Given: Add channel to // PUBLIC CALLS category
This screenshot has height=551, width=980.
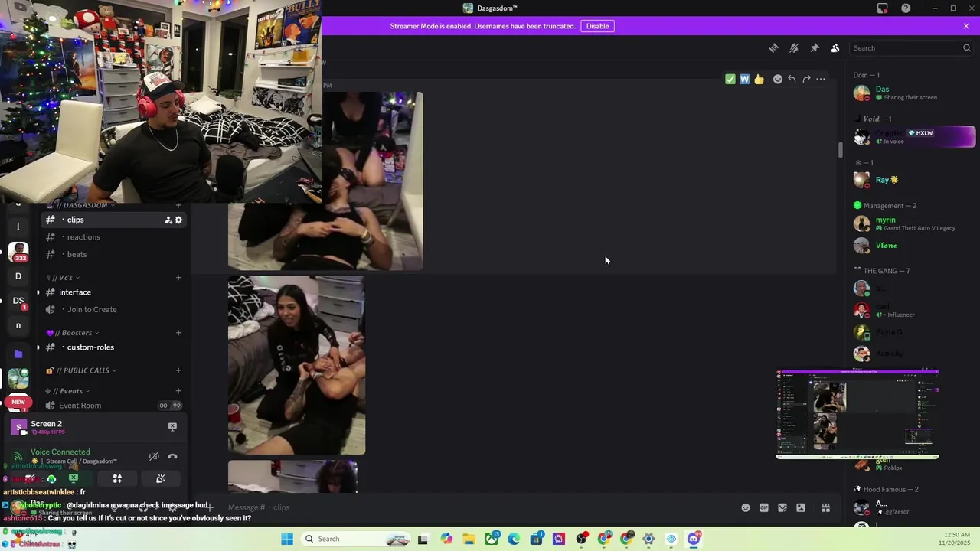Looking at the screenshot, I should (178, 370).
